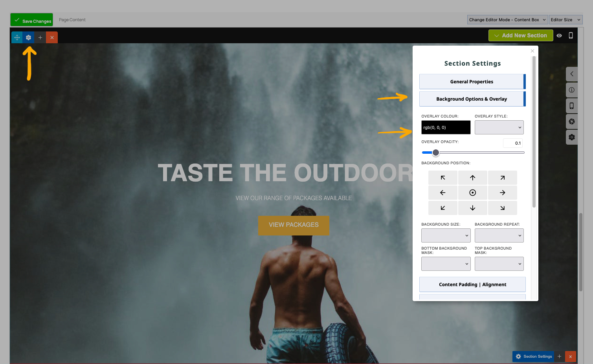Set background position to bottom-left arrow
593x364 pixels.
tap(442, 208)
